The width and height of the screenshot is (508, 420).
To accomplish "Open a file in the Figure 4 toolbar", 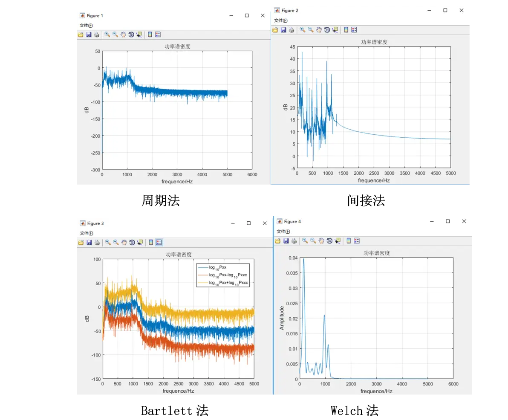I will coord(277,241).
